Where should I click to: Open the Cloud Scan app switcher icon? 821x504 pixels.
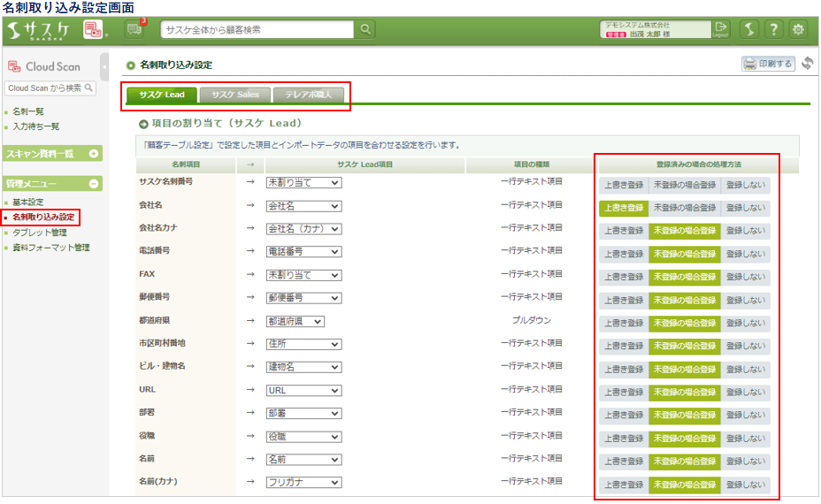(93, 30)
